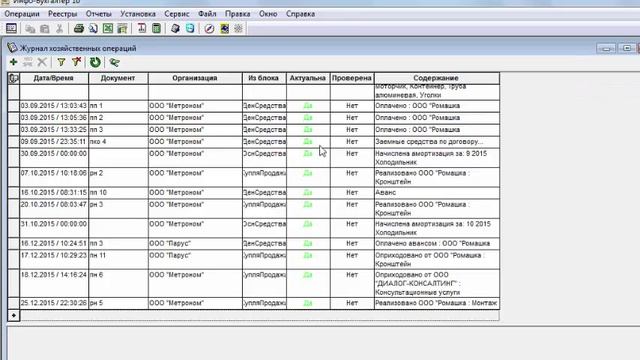Click the compass icon in toolbar

point(209,29)
